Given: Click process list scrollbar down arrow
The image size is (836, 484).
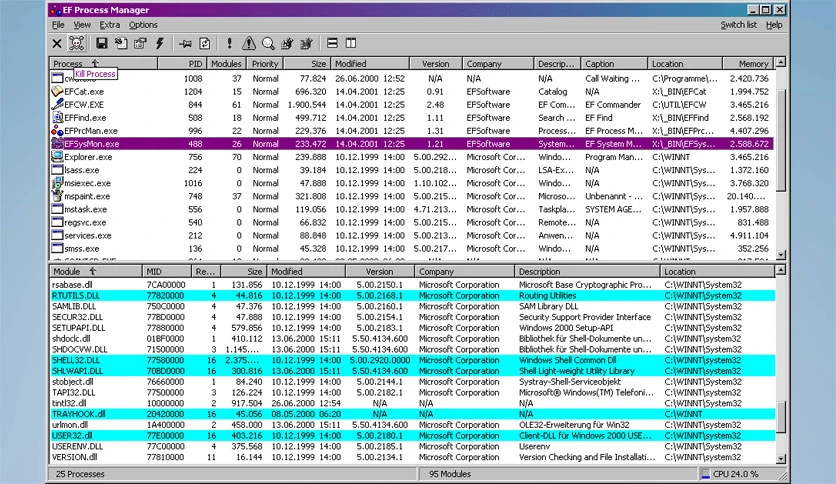Looking at the screenshot, I should click(781, 255).
